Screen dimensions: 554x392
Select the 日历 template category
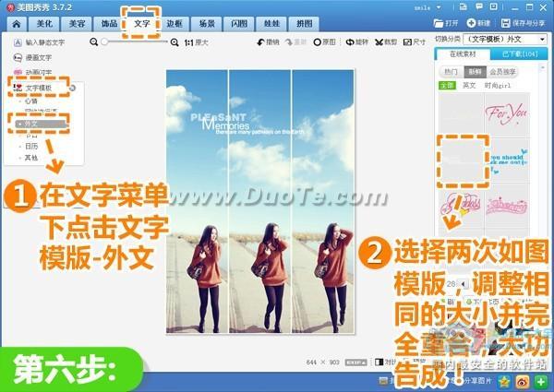tap(32, 146)
